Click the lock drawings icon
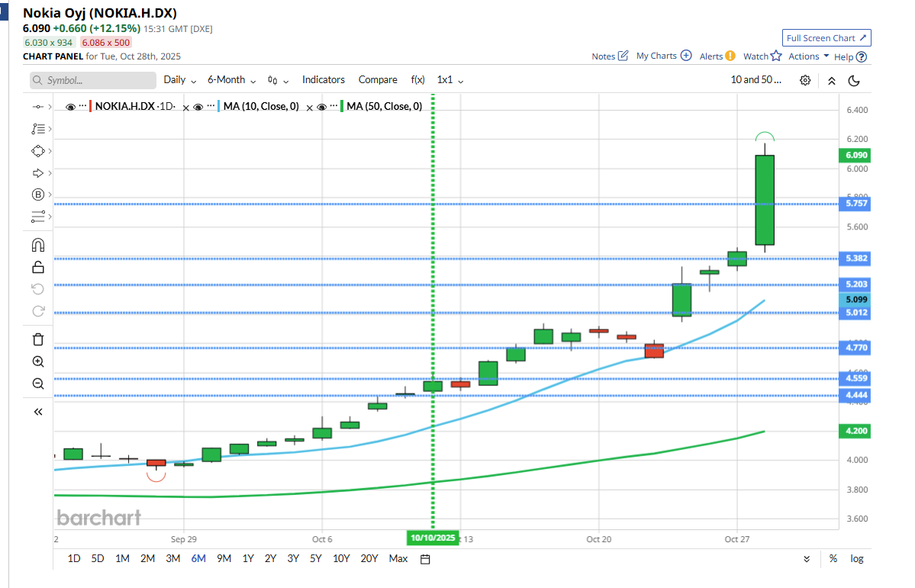This screenshot has width=915, height=588. [38, 267]
